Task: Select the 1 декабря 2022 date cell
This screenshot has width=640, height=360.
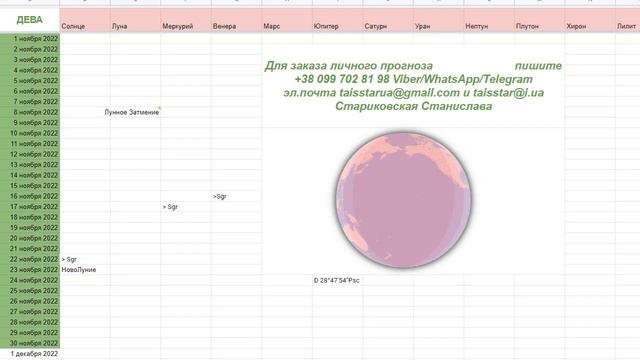Action: [x=30, y=354]
